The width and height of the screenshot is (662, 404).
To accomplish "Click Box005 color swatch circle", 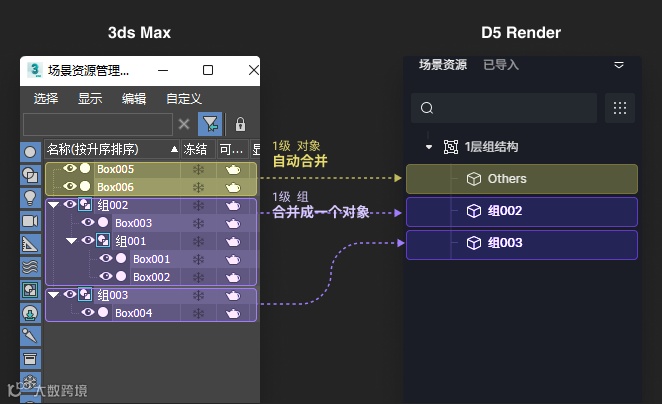I will click(x=85, y=168).
